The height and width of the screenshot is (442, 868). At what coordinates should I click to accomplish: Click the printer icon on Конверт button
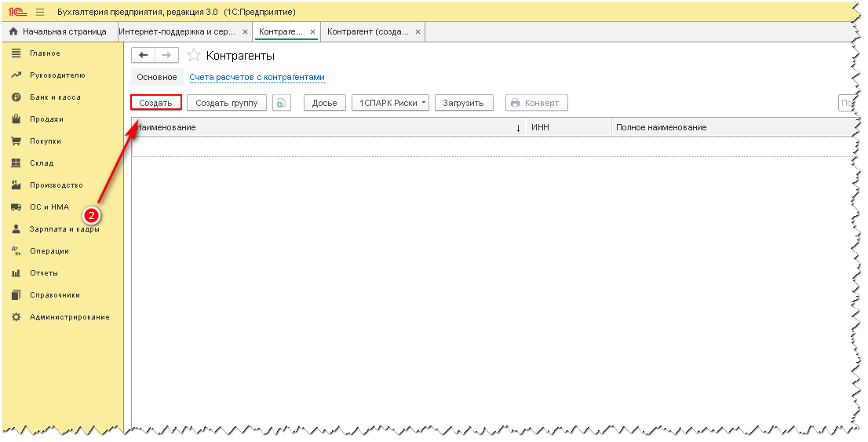pos(516,103)
